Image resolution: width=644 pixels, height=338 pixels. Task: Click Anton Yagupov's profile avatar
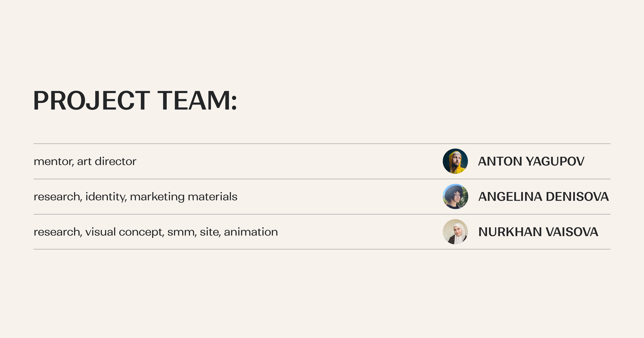455,161
